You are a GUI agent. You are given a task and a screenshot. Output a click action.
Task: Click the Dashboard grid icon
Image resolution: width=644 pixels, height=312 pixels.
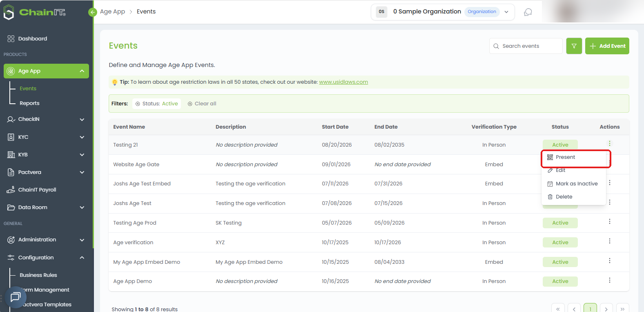[11, 38]
